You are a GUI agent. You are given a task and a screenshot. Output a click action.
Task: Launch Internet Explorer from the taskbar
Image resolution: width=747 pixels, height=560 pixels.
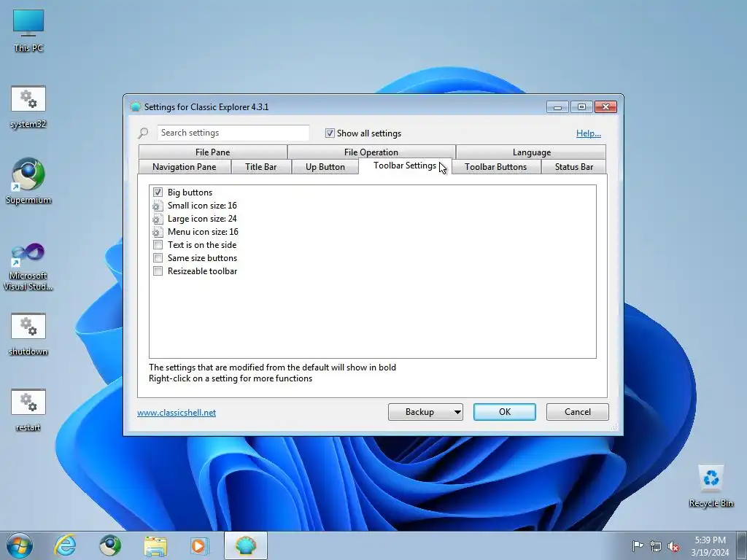click(x=65, y=545)
